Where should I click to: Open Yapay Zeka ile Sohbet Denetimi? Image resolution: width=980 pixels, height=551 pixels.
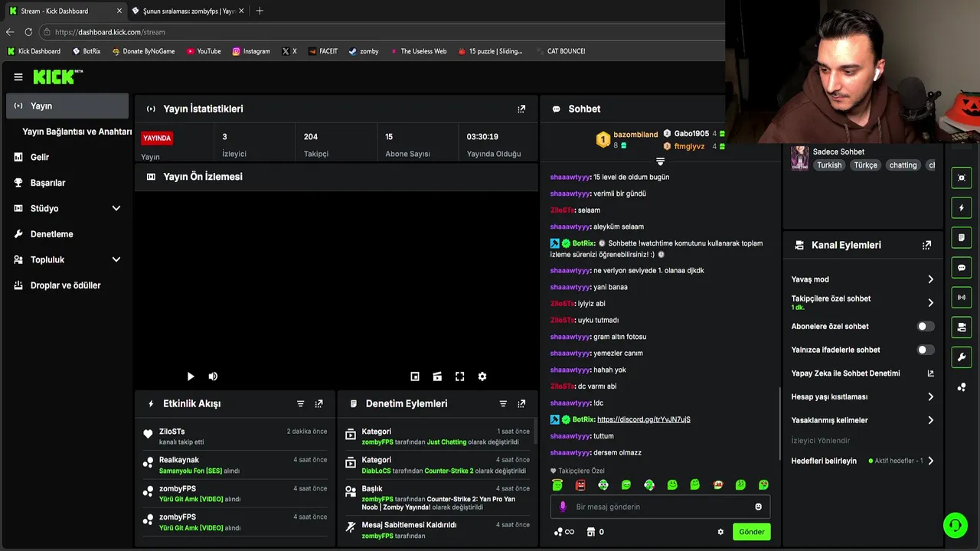tap(863, 373)
